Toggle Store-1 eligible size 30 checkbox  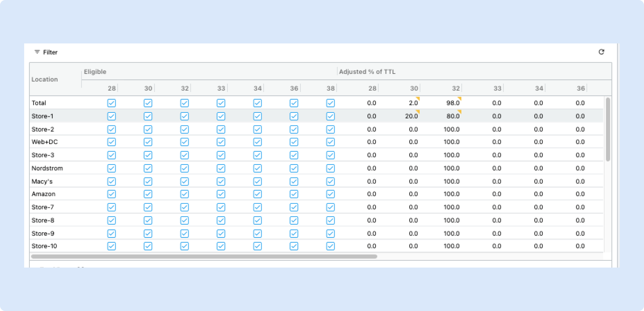point(148,116)
